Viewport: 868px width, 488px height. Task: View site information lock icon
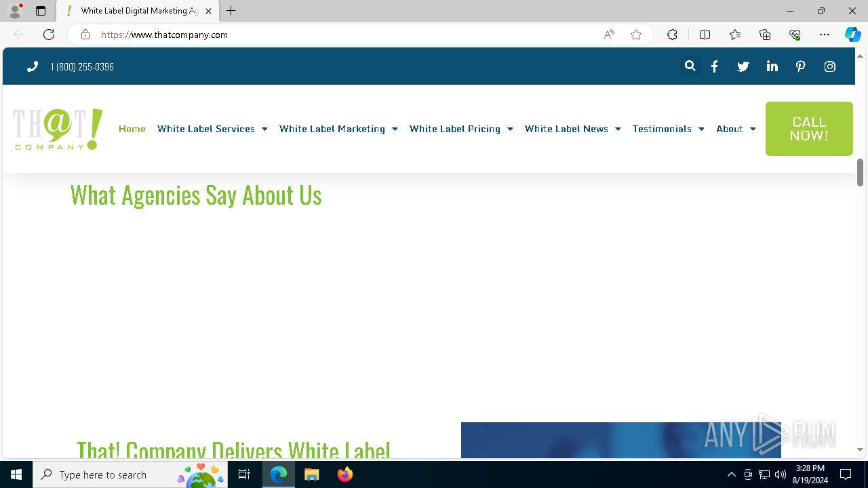click(x=85, y=35)
